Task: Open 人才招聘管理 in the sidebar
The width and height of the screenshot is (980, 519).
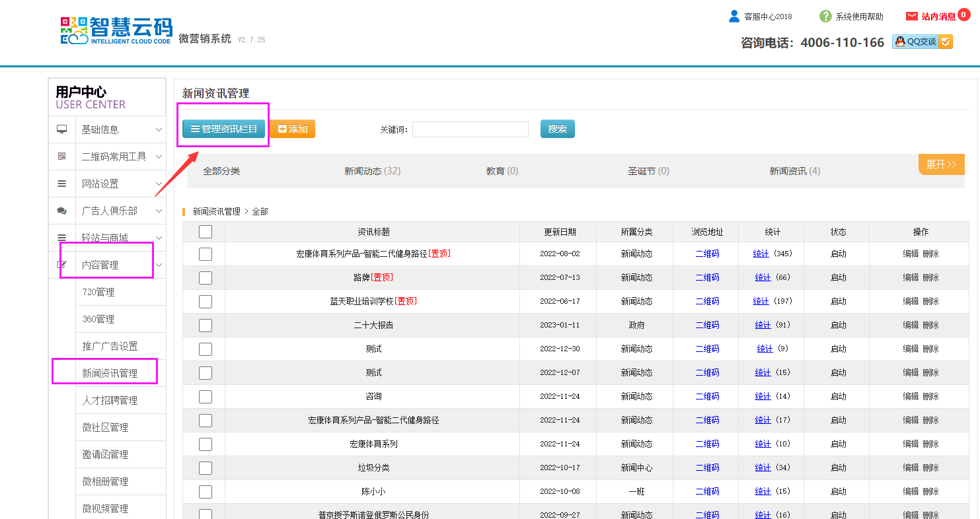Action: (x=110, y=400)
